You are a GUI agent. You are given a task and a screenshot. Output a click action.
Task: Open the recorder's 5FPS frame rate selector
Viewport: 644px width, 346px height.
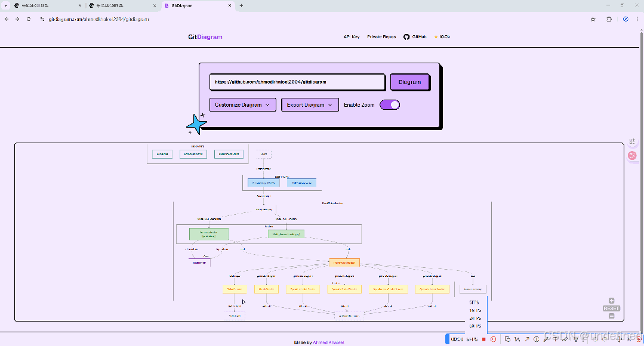472,339
